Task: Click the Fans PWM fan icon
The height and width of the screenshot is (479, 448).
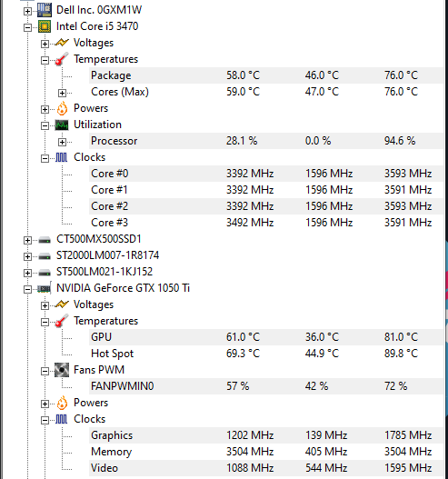Action: click(x=62, y=370)
